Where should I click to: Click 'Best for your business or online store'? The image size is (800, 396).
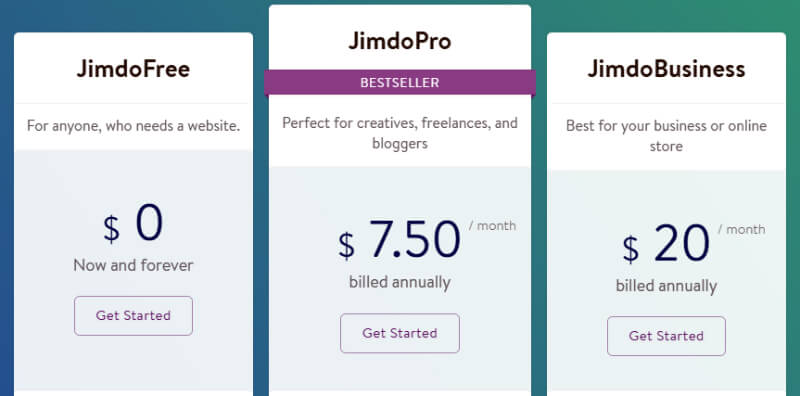[x=666, y=136]
